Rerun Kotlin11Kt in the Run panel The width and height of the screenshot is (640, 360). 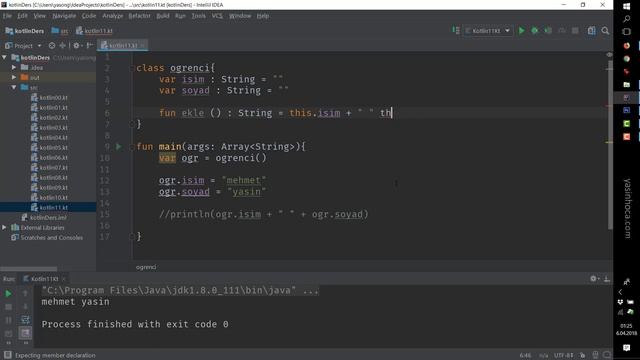tap(8, 293)
